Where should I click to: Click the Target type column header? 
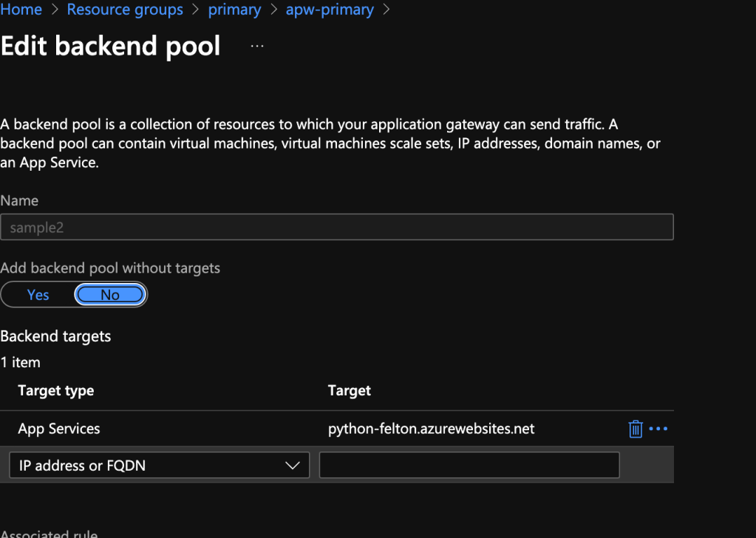[x=56, y=390]
